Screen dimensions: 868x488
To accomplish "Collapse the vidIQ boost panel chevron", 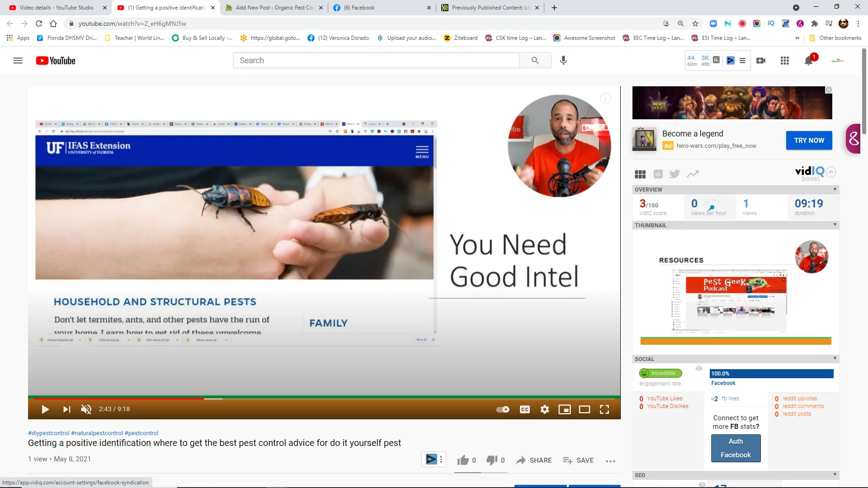I will pos(831,172).
